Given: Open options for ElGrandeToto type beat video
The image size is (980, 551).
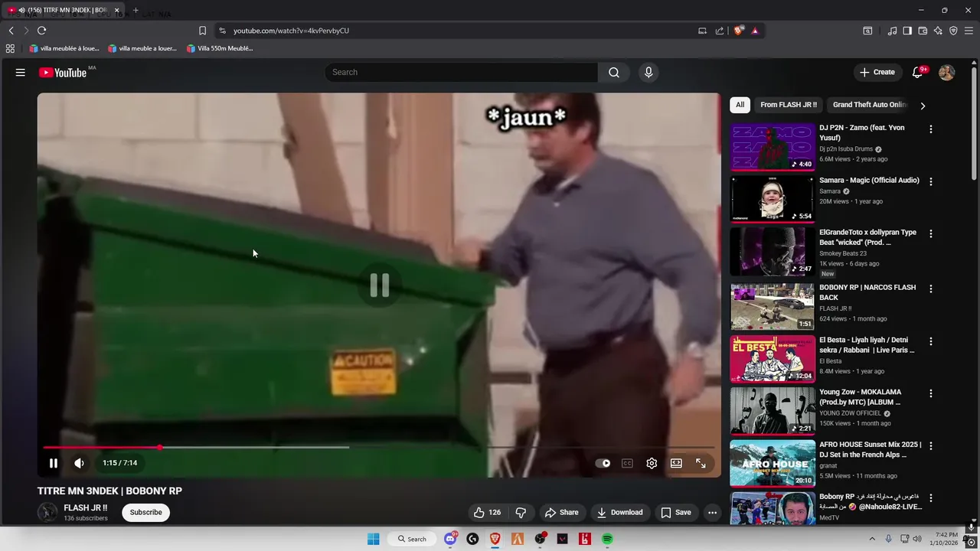Looking at the screenshot, I should pos(931,233).
